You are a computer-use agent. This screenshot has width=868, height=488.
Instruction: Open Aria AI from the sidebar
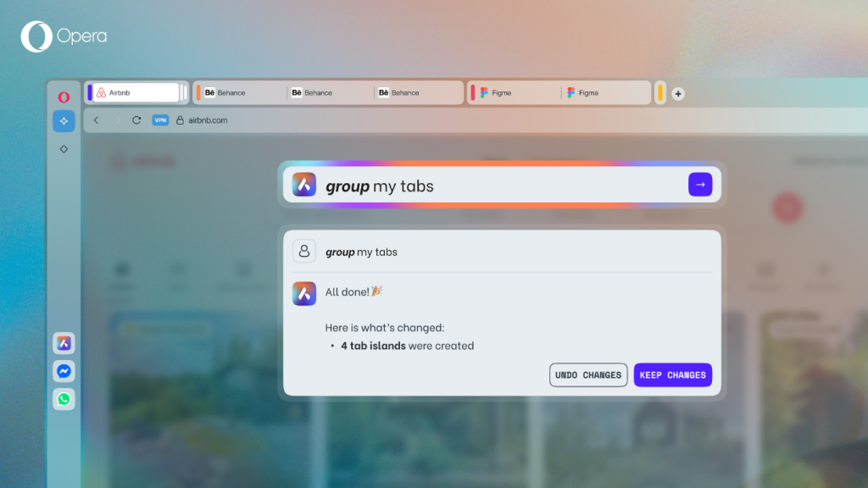(x=64, y=343)
